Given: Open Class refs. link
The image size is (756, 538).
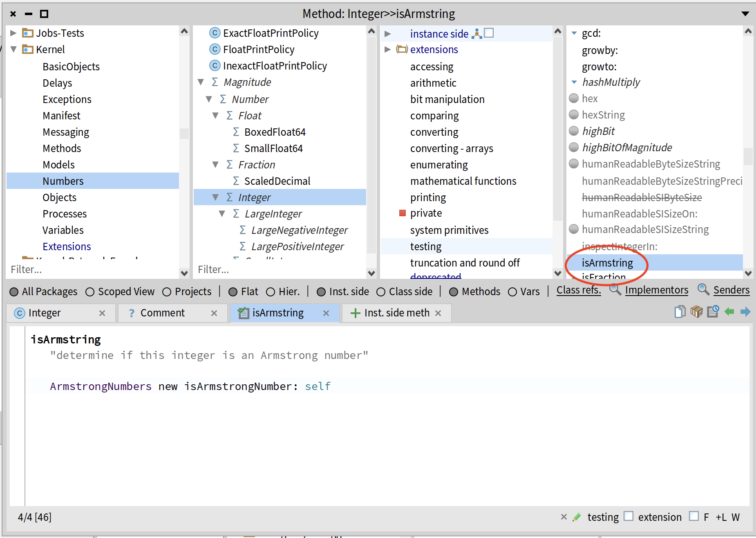Looking at the screenshot, I should 579,290.
